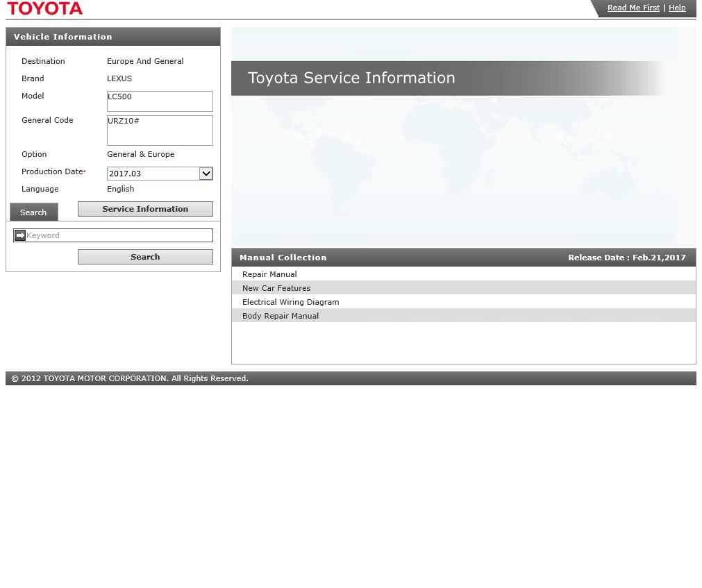Screen dimensions: 702x588
Task: Click the General Code field URZ10#
Action: coord(160,131)
